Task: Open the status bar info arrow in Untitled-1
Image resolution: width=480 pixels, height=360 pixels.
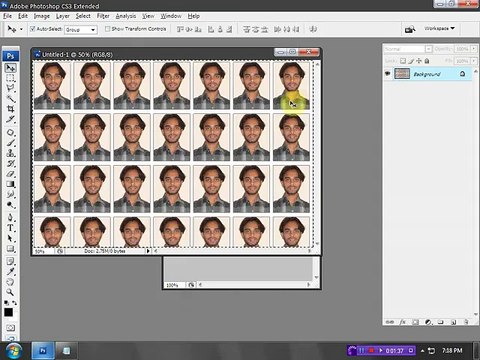Action: click(x=148, y=251)
